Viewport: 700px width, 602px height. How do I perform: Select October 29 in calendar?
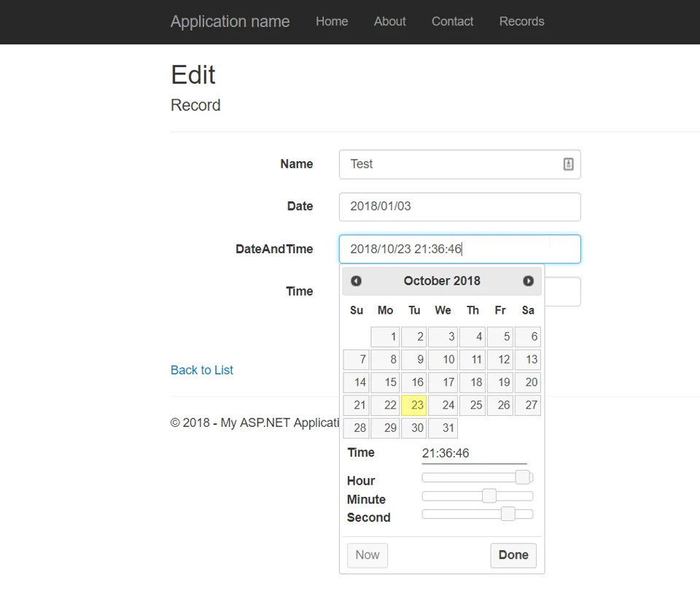[385, 428]
